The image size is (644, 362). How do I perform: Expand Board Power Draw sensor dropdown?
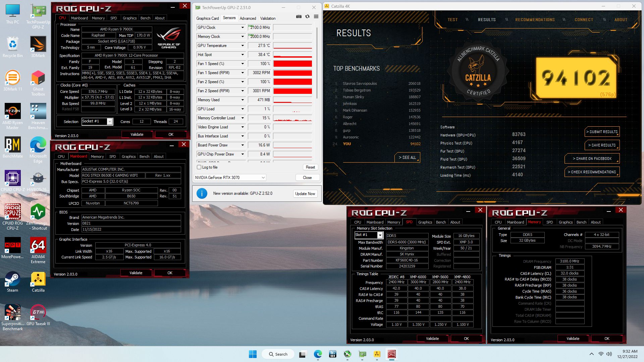[x=243, y=145]
